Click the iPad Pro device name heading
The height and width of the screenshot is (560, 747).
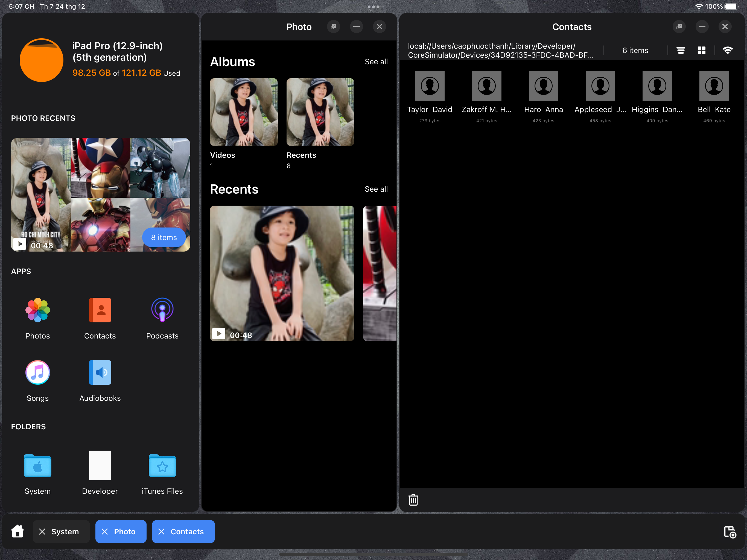pyautogui.click(x=117, y=52)
